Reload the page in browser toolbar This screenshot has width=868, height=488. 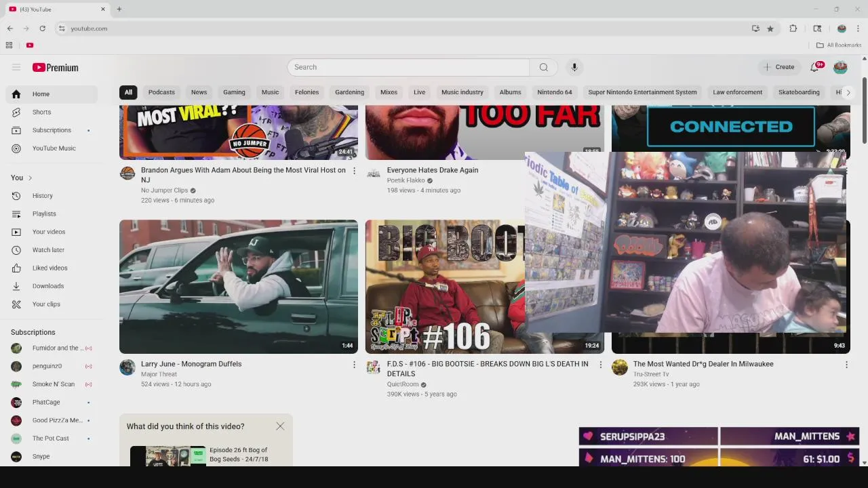click(42, 28)
